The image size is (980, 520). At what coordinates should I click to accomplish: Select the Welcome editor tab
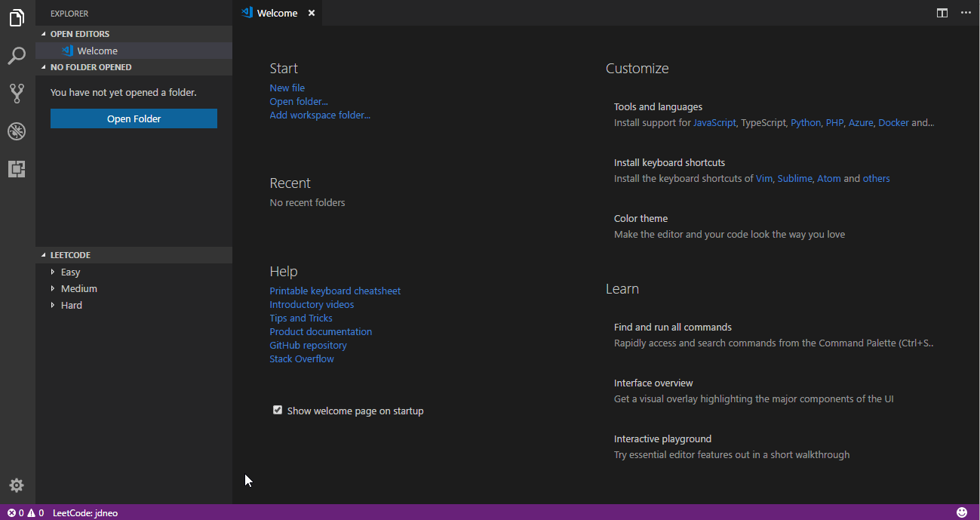[x=276, y=13]
